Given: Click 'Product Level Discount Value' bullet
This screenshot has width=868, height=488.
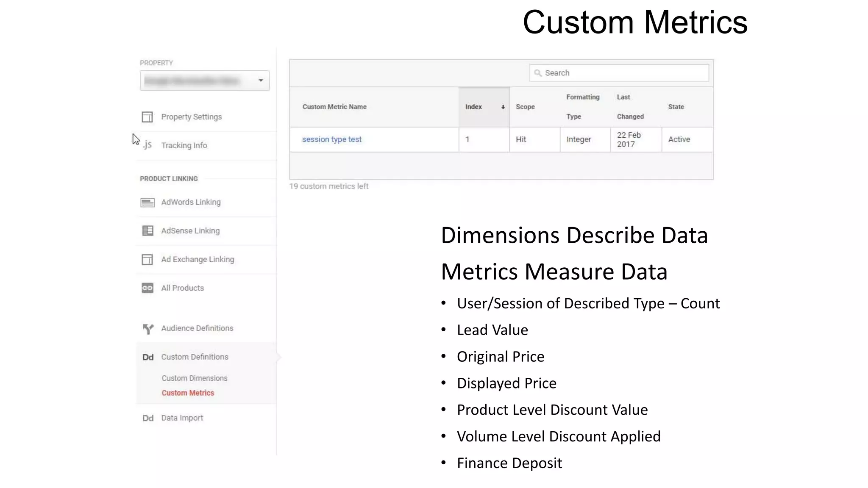Looking at the screenshot, I should [552, 410].
